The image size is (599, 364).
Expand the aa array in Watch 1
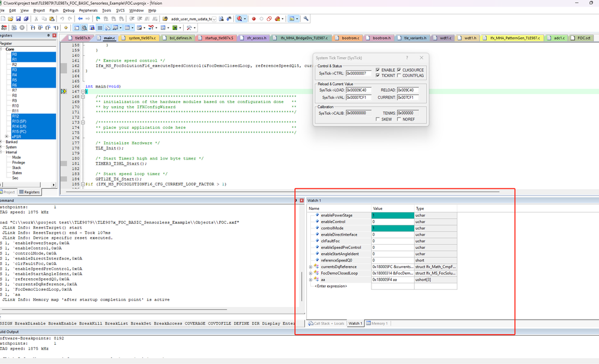pyautogui.click(x=310, y=279)
